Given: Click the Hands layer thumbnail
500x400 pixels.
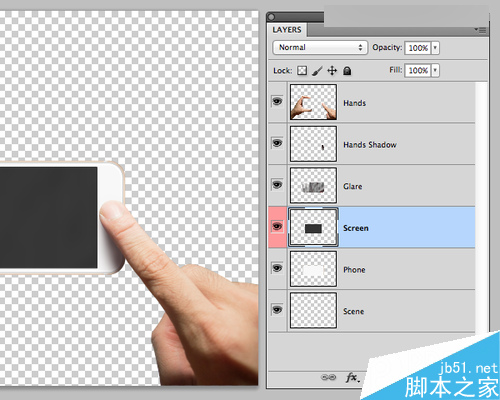Looking at the screenshot, I should 313,102.
